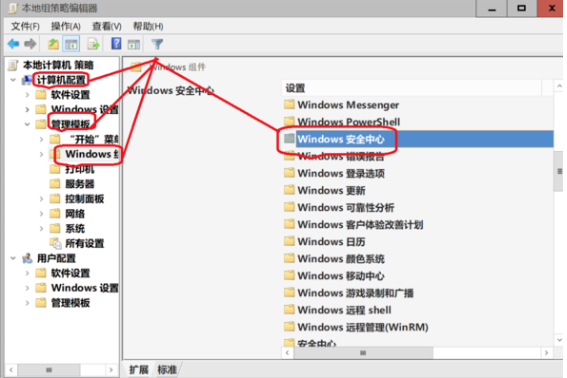Click the list vertical scrollbar thumb

click(559, 171)
